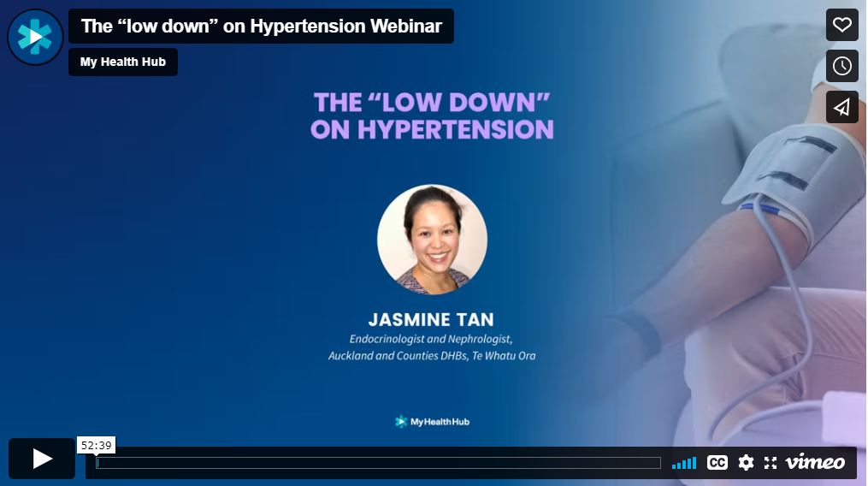Click Jasmine Tan's circular portrait photo
This screenshot has width=868, height=486.
[x=432, y=240]
